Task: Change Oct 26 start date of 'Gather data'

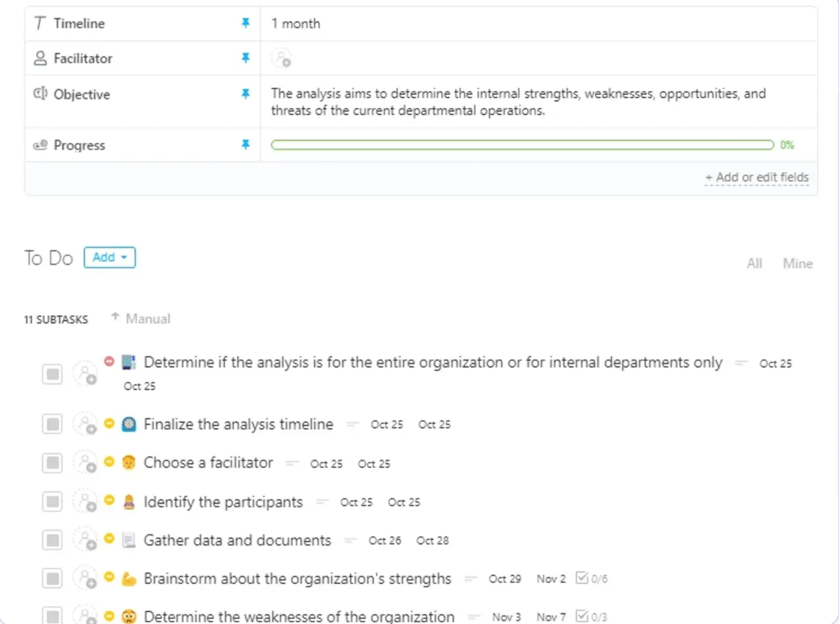Action: coord(385,540)
